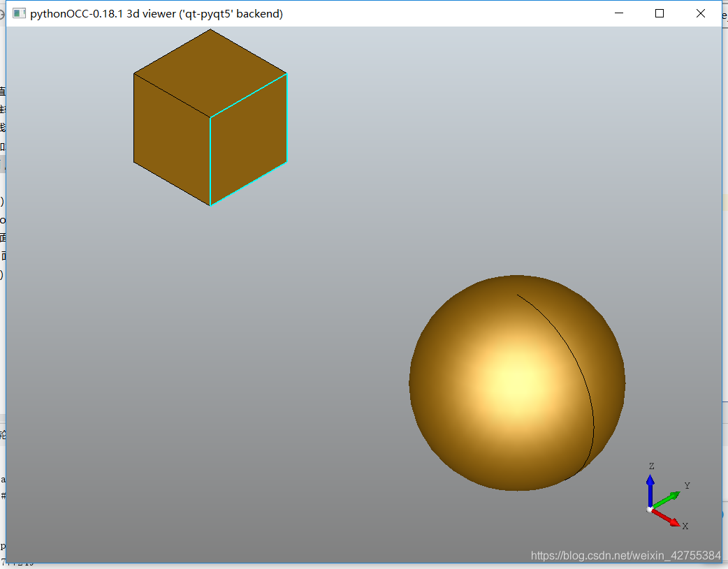Select the cyan-outlined right face of the cube
This screenshot has width=728, height=569.
(x=249, y=140)
